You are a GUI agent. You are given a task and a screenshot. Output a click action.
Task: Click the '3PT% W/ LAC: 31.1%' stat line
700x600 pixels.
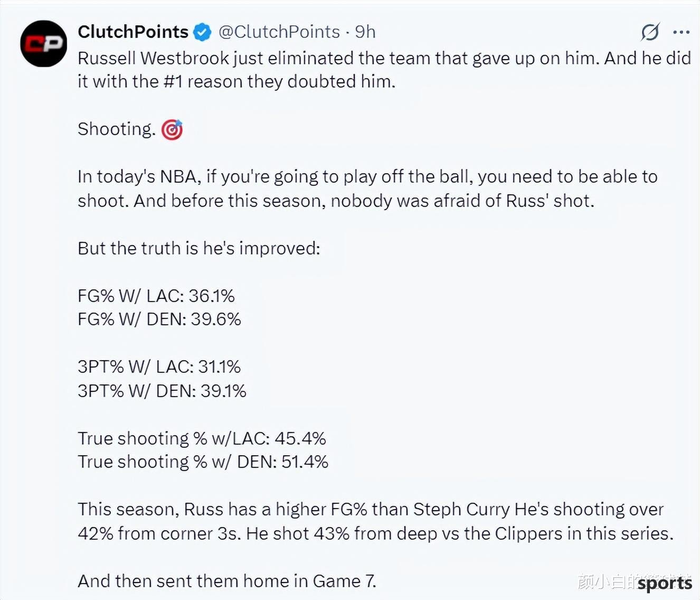159,367
